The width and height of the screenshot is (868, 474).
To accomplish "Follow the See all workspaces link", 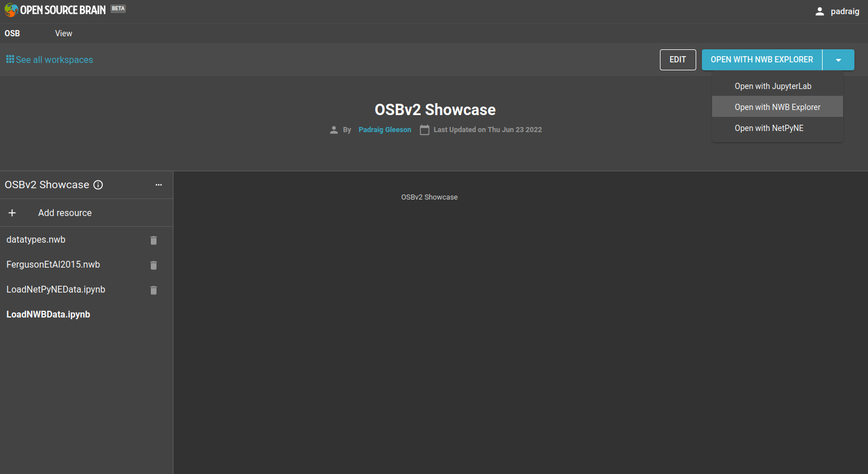I will (x=54, y=60).
